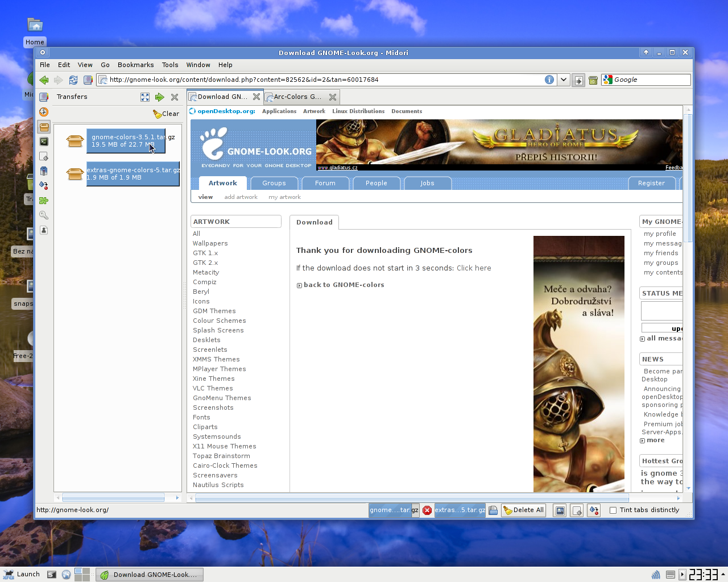Open the Launch menu in the taskbar
Screen dimensions: 728x582
(x=22, y=575)
